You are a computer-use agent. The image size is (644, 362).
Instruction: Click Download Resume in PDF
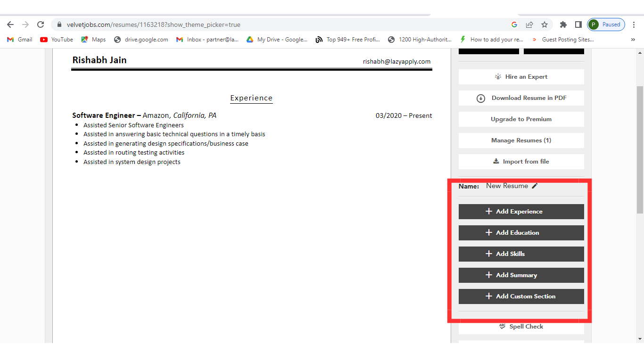pyautogui.click(x=521, y=98)
